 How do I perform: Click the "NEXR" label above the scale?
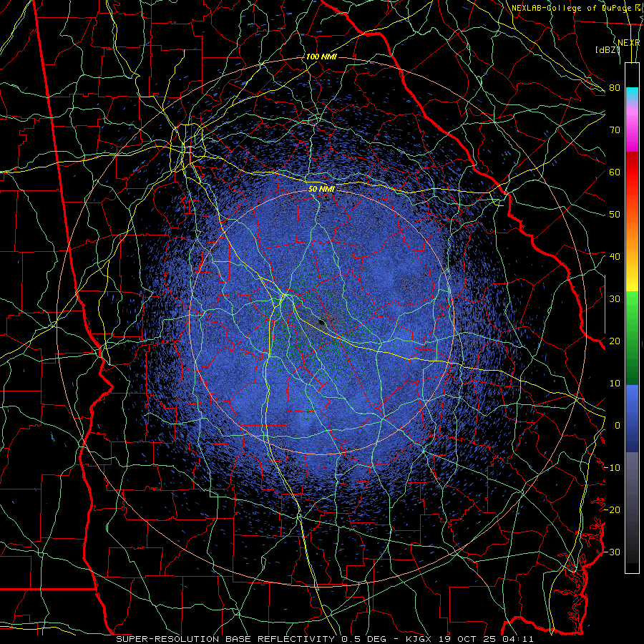pyautogui.click(x=629, y=43)
